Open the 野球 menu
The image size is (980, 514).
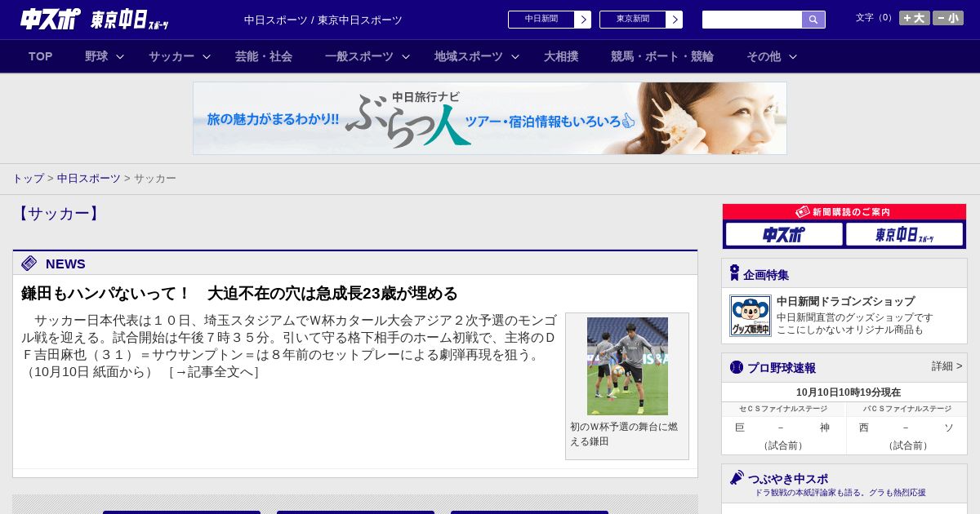point(96,56)
